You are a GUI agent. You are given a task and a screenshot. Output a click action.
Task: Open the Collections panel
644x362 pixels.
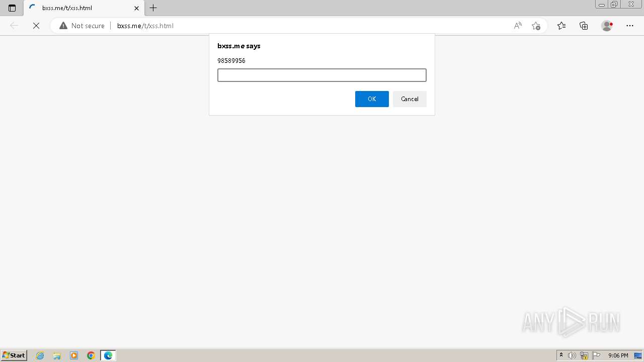tap(584, 26)
